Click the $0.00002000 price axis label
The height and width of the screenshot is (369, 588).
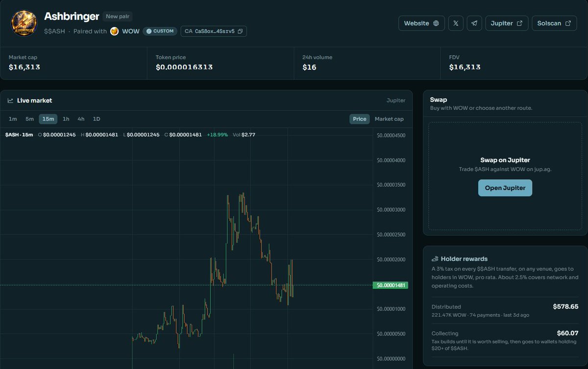(x=391, y=260)
